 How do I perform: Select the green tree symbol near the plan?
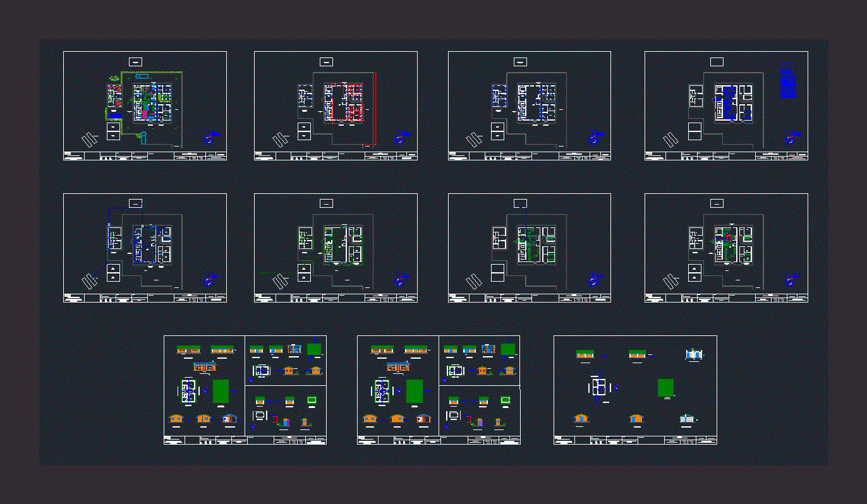114,78
